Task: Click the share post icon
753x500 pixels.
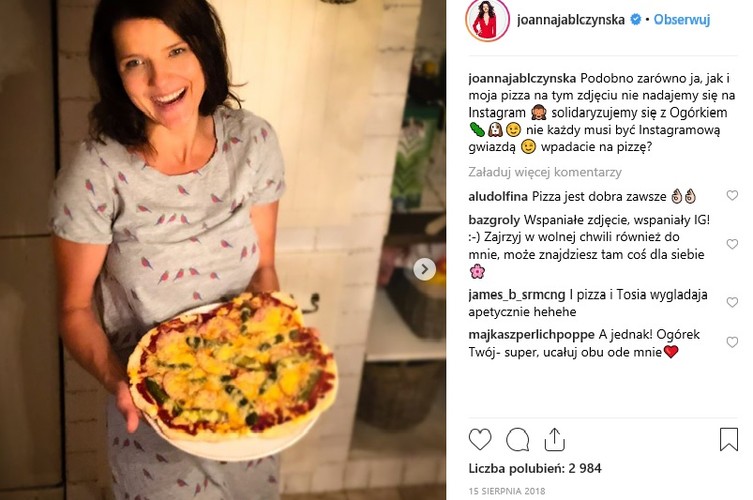Action: [x=554, y=439]
